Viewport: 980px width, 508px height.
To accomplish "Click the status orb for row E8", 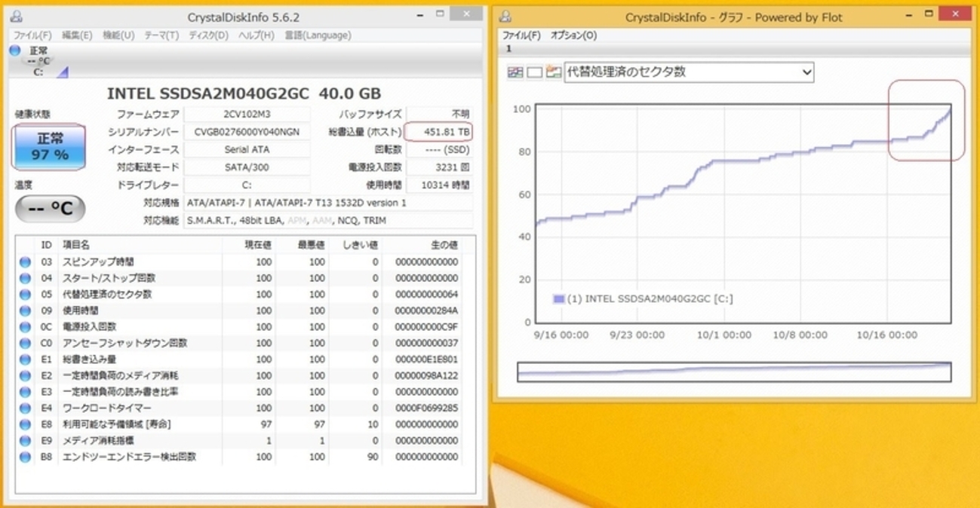I will click(25, 424).
